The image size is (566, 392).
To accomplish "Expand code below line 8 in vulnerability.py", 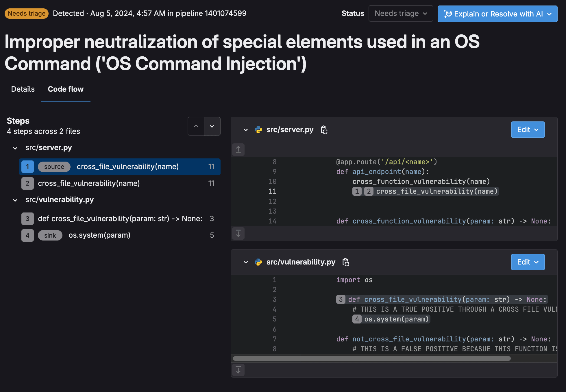I will click(238, 370).
